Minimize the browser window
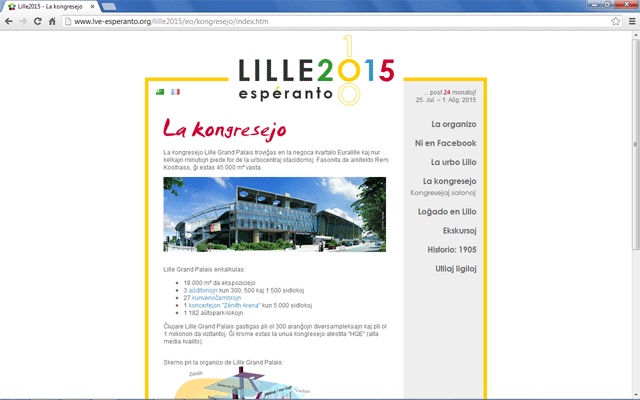 (x=594, y=4)
